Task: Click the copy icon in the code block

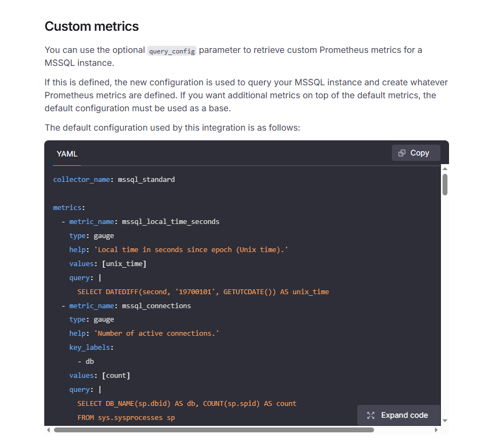Action: pyautogui.click(x=402, y=153)
